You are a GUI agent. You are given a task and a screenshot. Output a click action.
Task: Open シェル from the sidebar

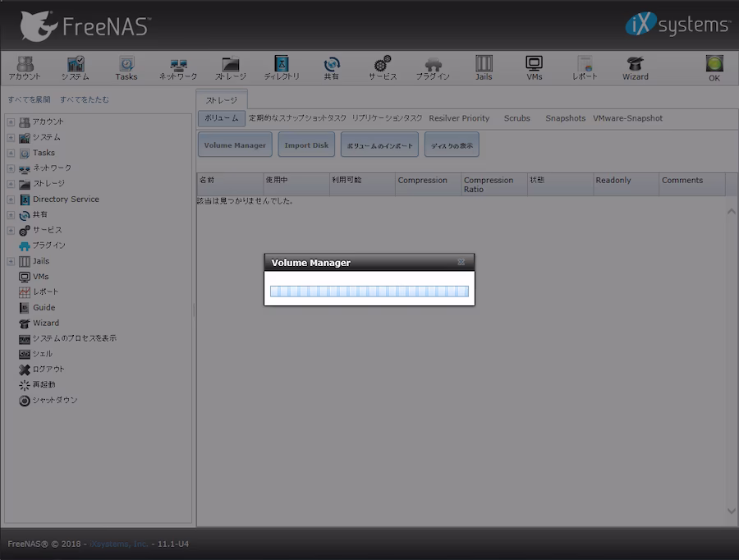43,354
